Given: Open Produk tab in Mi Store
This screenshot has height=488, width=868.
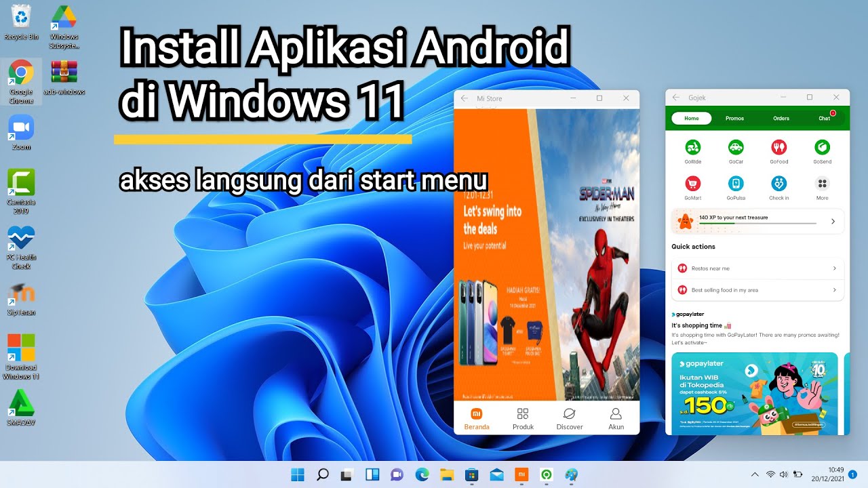Looking at the screenshot, I should pyautogui.click(x=523, y=419).
